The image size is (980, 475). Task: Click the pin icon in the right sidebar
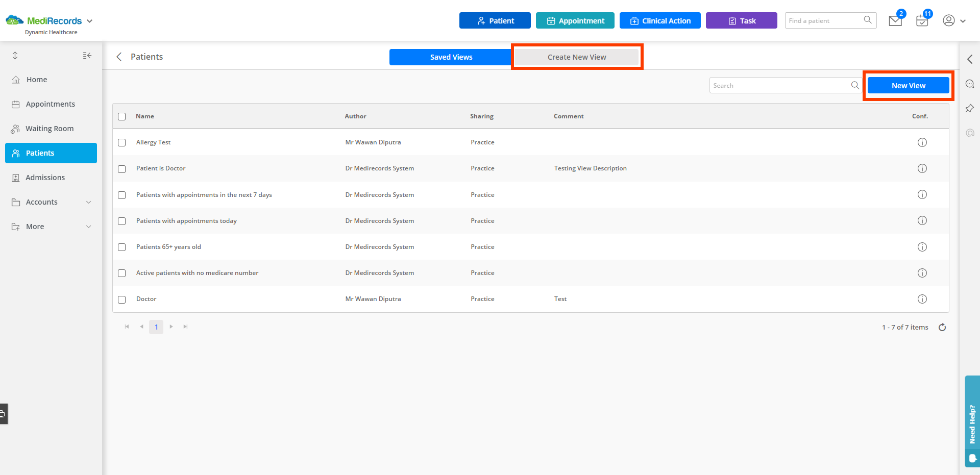pos(970,108)
